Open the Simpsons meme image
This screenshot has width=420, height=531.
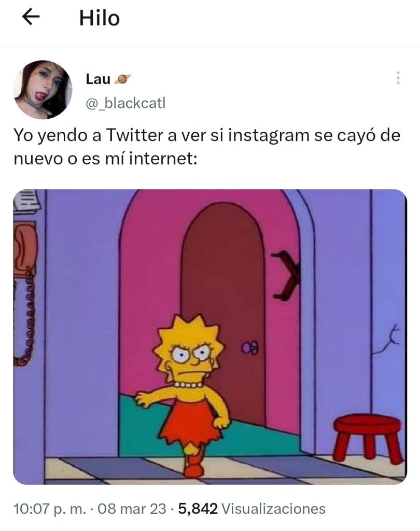tap(210, 337)
